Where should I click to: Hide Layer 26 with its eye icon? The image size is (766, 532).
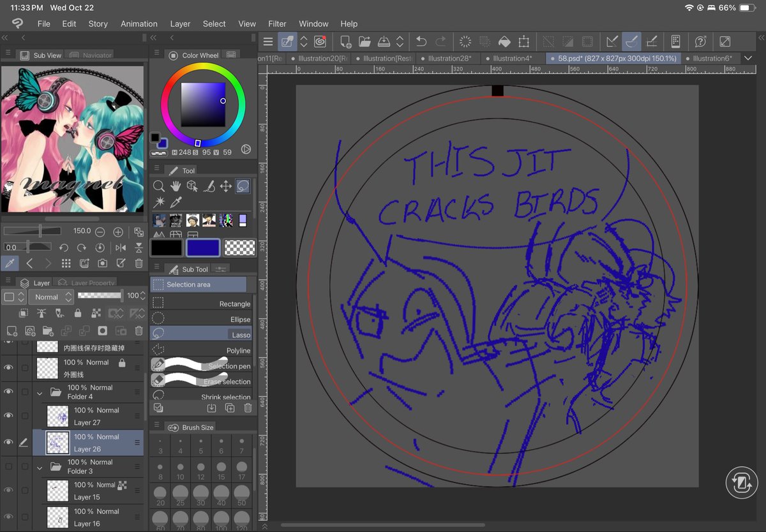(x=8, y=442)
